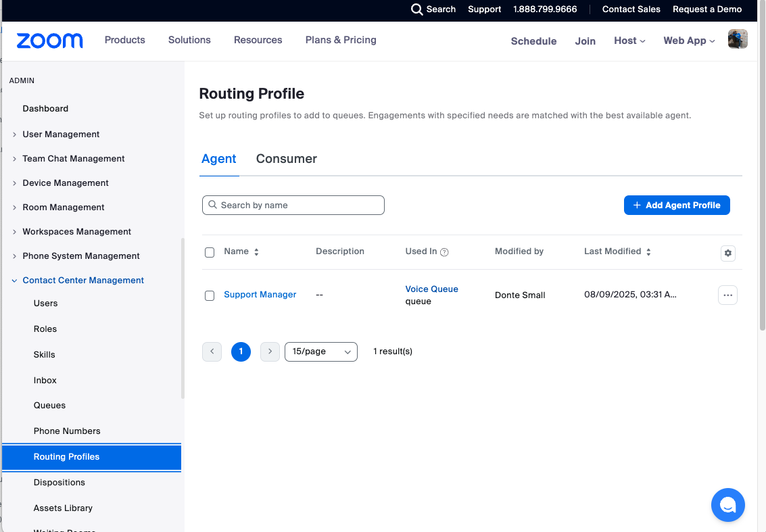This screenshot has width=766, height=532.
Task: Click the Add Agent Profile button
Action: (x=676, y=205)
